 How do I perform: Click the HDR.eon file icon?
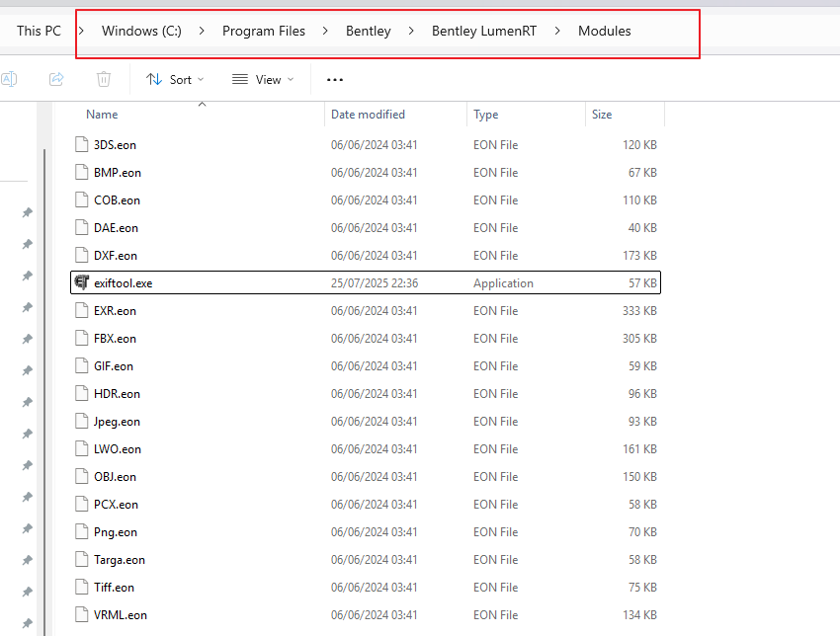(x=81, y=393)
